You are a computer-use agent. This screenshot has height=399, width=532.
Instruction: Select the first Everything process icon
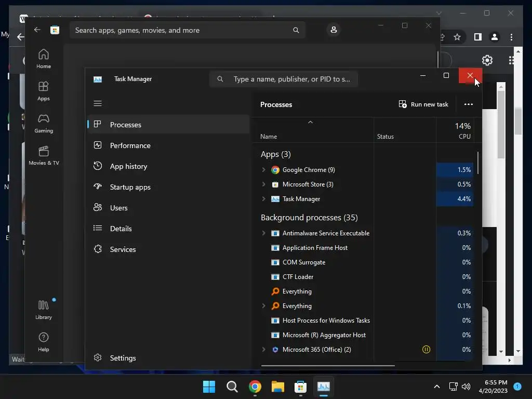click(x=275, y=291)
